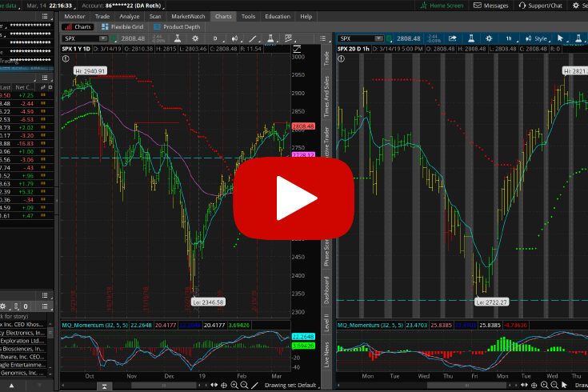Switch to the Analyze tab
The image size is (588, 392).
click(x=129, y=17)
